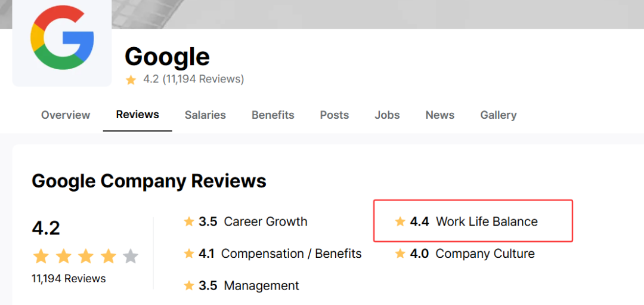Open the Jobs tab
Viewport: 644px width, 305px height.
[x=388, y=115]
